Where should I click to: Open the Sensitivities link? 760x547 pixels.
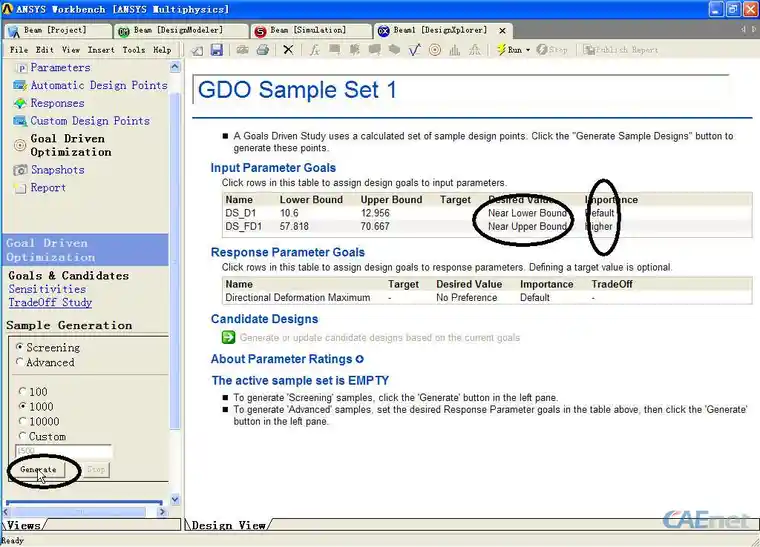pyautogui.click(x=47, y=289)
